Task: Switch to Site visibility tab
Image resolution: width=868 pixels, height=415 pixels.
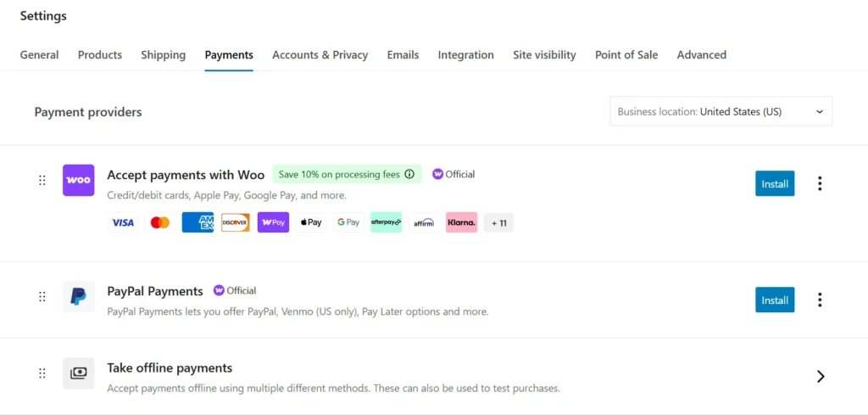Action: [544, 55]
